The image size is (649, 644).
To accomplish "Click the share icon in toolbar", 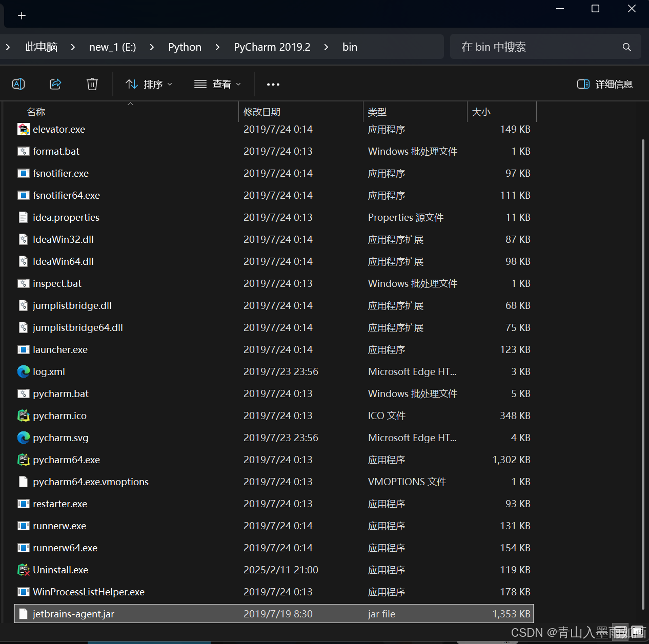I will pos(55,84).
